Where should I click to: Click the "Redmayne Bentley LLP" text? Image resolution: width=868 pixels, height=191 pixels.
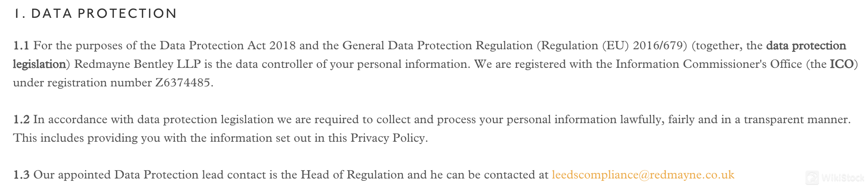[137, 64]
